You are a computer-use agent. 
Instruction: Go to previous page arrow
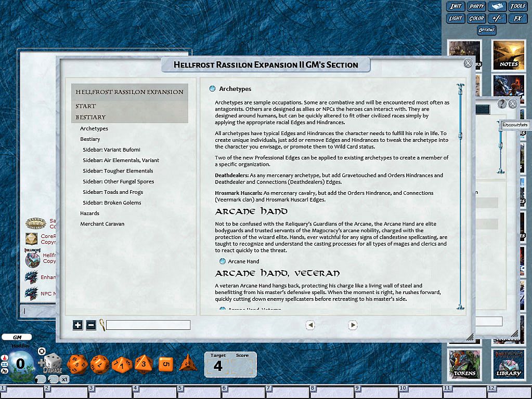click(310, 325)
